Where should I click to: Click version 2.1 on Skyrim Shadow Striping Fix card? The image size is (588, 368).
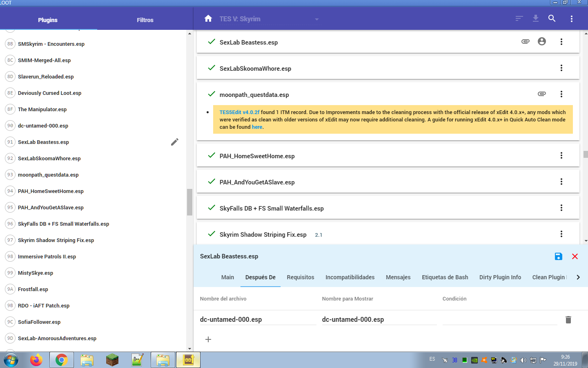(x=318, y=235)
